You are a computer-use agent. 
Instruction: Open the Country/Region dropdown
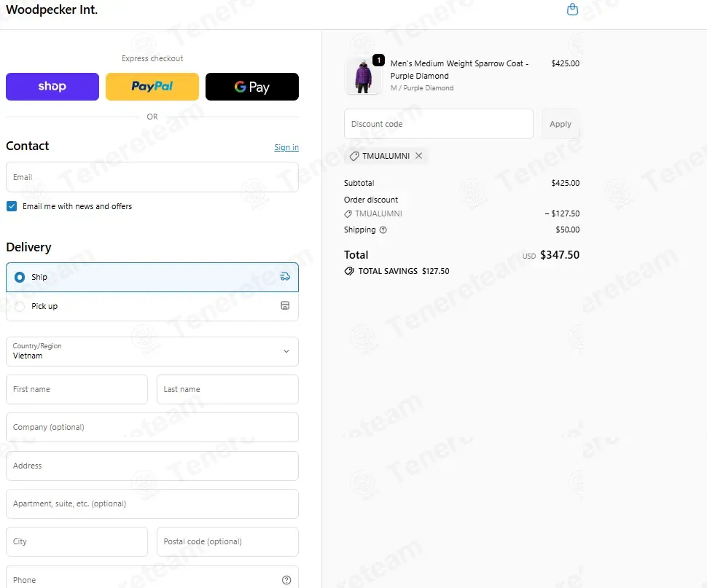point(152,351)
